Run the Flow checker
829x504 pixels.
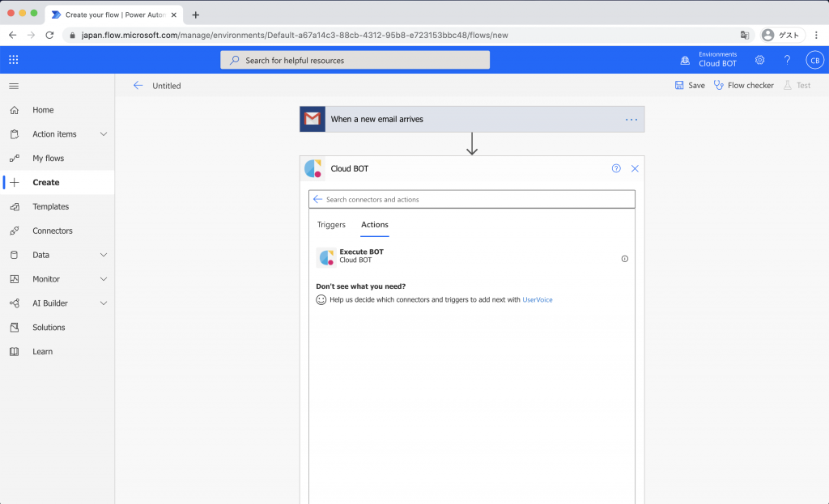click(x=743, y=86)
